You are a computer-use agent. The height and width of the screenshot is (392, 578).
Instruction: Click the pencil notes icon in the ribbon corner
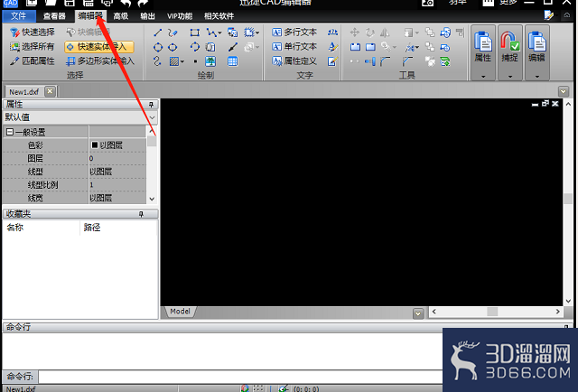(549, 15)
